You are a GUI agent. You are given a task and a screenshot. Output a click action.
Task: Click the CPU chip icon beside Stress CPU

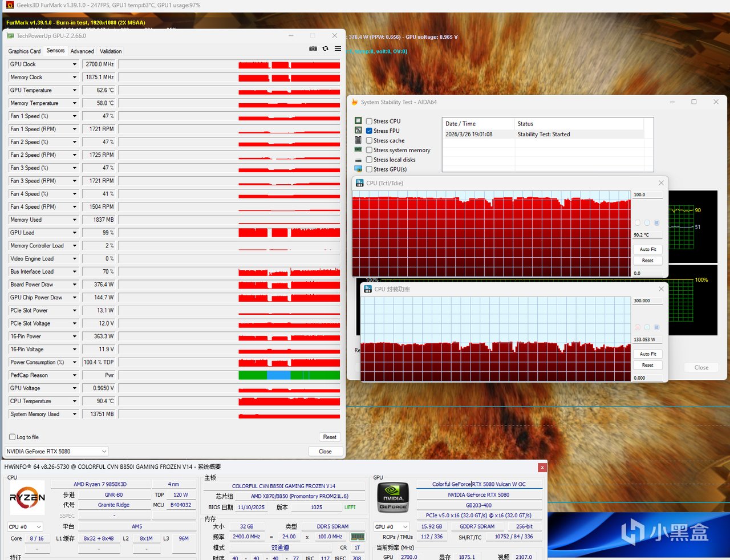pyautogui.click(x=358, y=121)
